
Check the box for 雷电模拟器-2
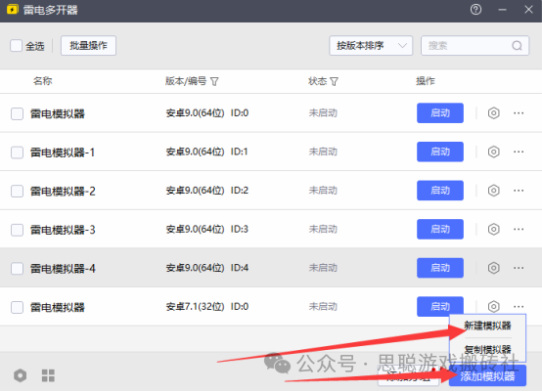click(17, 191)
